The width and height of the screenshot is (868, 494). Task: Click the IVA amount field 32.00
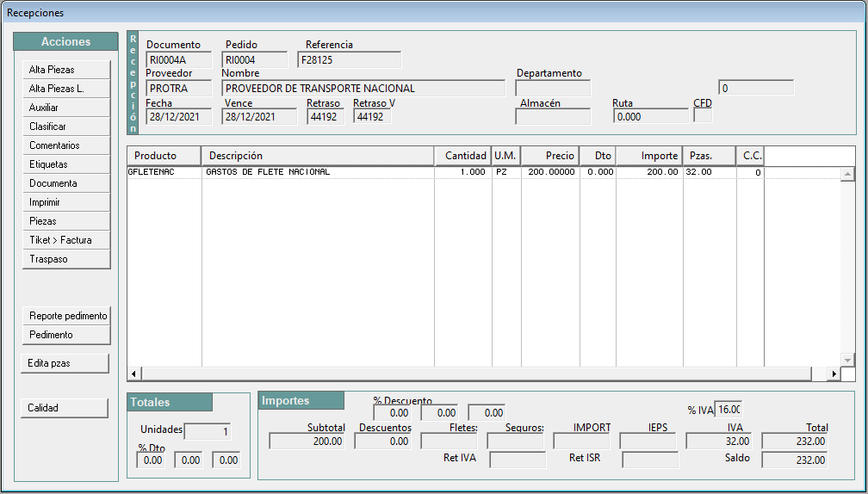click(719, 442)
